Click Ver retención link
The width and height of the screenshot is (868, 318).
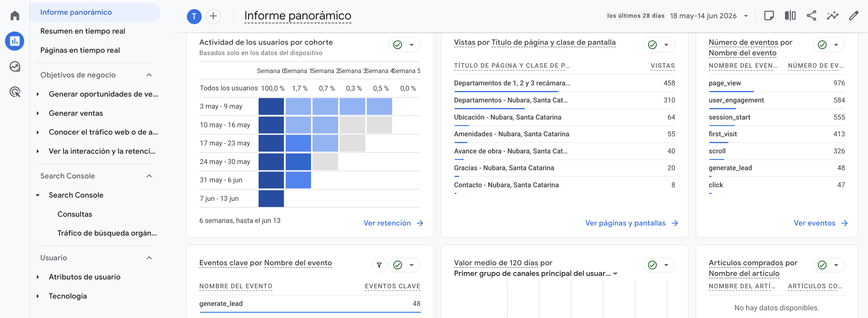coord(393,223)
